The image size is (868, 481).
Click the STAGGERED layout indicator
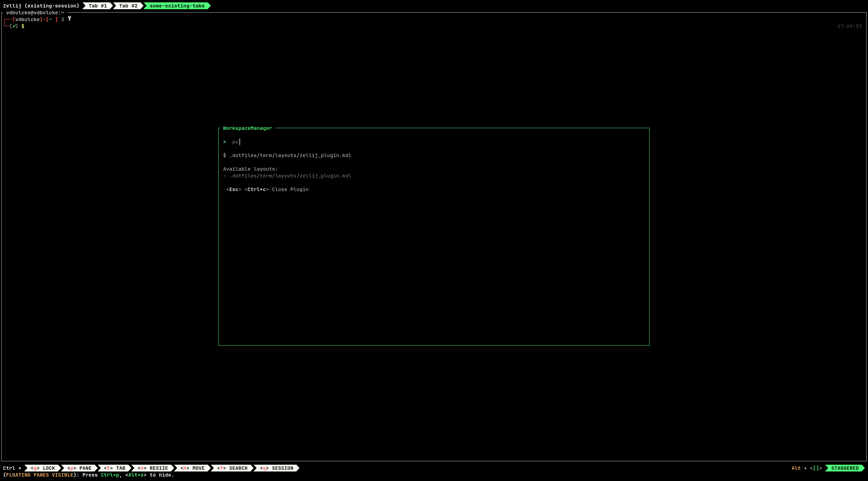point(845,468)
